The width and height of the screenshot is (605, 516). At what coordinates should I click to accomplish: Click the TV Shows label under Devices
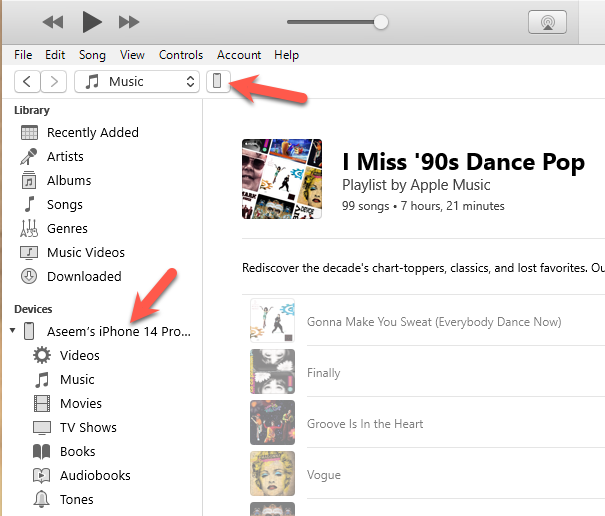click(88, 428)
